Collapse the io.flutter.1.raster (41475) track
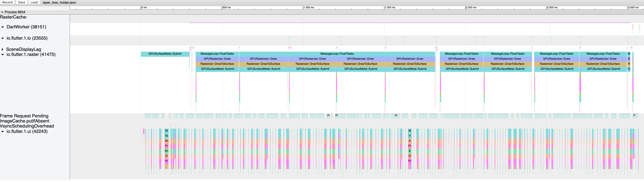Screen dimensions: 644x182 (x=3, y=54)
